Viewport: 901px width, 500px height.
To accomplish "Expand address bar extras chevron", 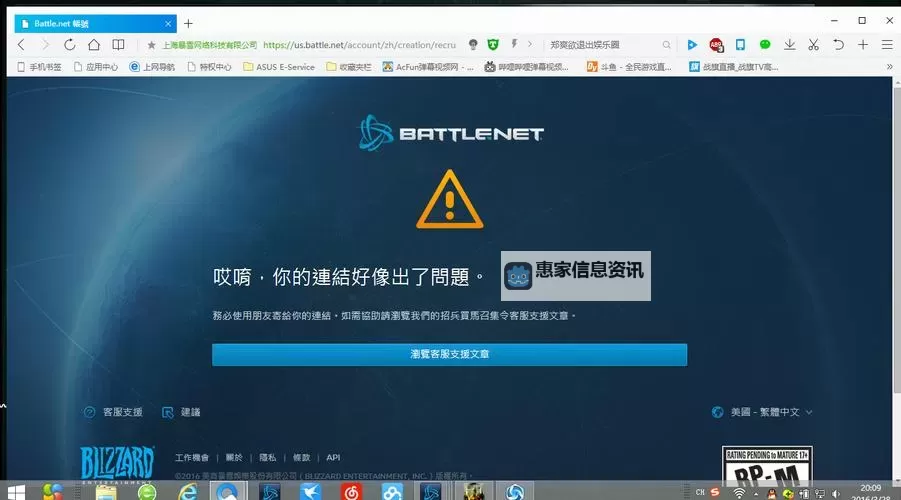I will (529, 44).
